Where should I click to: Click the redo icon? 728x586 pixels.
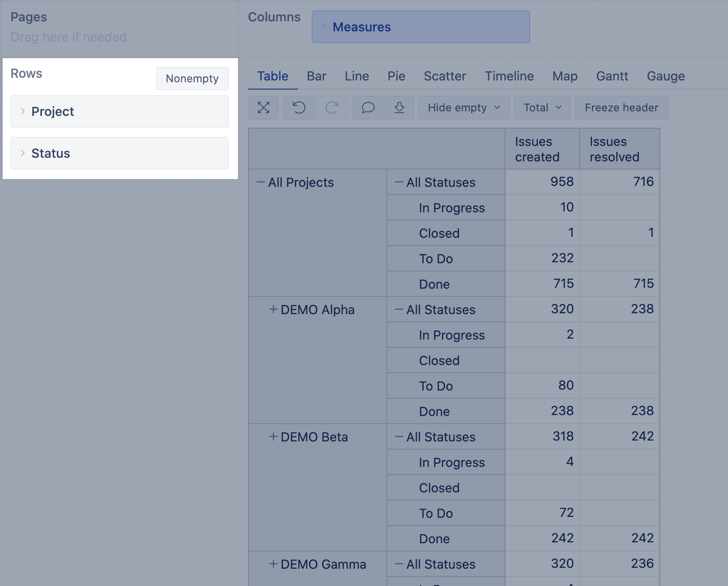(332, 108)
